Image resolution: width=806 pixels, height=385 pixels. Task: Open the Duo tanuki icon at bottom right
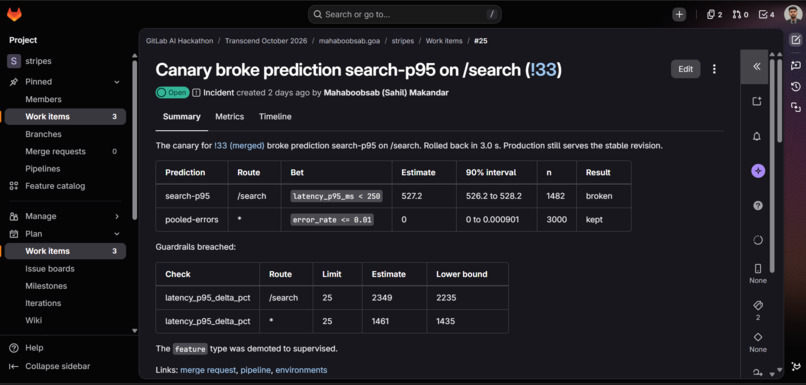click(x=796, y=366)
